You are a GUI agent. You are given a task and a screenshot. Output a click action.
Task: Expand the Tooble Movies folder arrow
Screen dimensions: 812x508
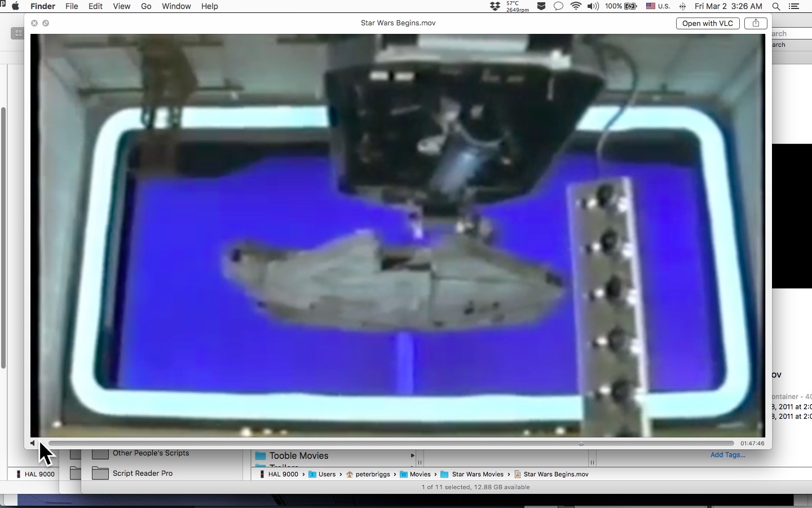[412, 456]
